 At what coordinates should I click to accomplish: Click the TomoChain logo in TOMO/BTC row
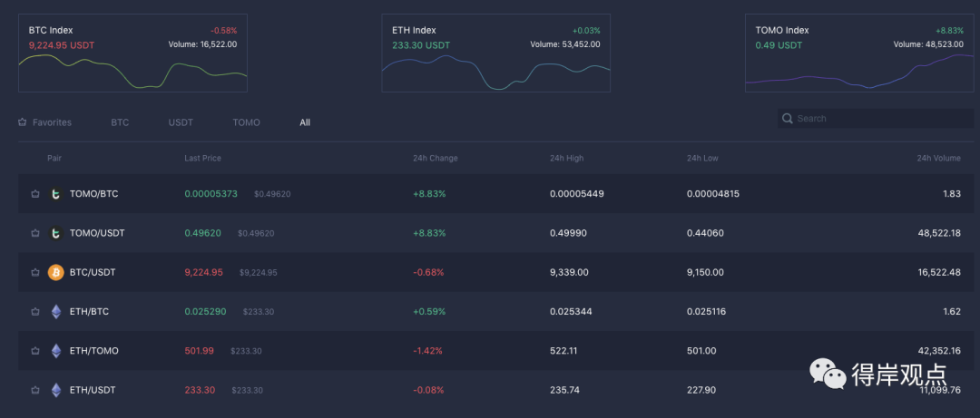click(x=55, y=194)
